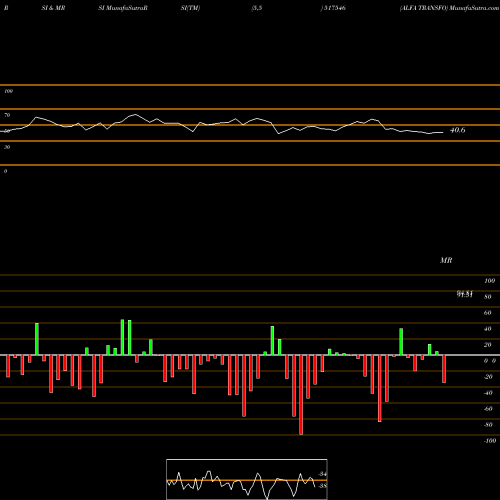
Task: Click the 40 label on MR axis
Action: 488,329
